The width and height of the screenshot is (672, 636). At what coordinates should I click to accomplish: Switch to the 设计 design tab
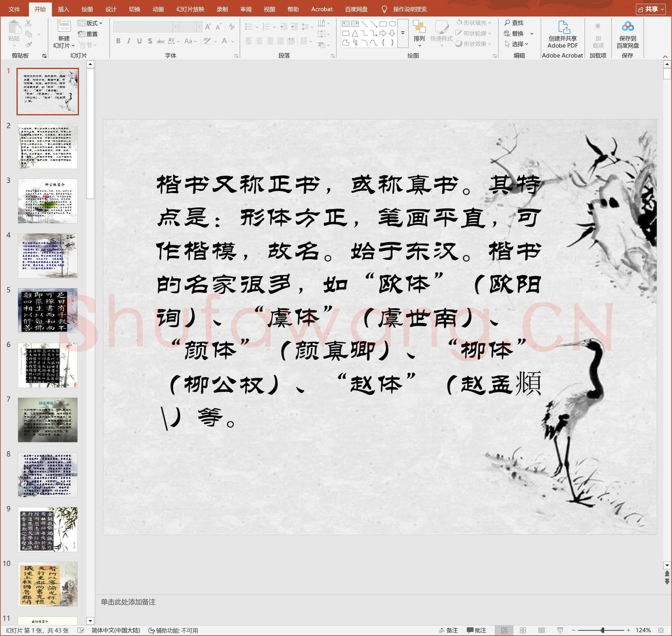111,9
